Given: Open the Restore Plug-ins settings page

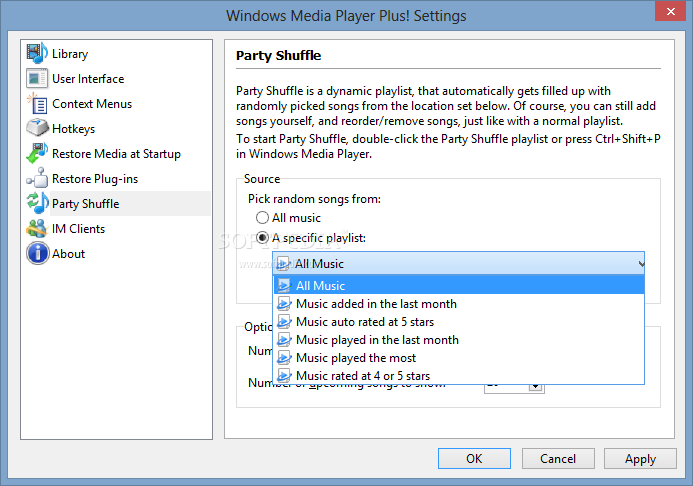Looking at the screenshot, I should tap(95, 178).
